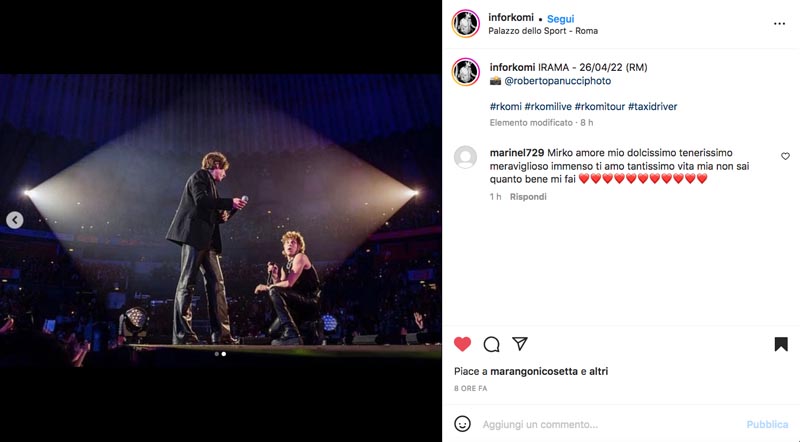Reply to marinel729 with Rispondi
Screen dimensions: 800x442
click(528, 197)
